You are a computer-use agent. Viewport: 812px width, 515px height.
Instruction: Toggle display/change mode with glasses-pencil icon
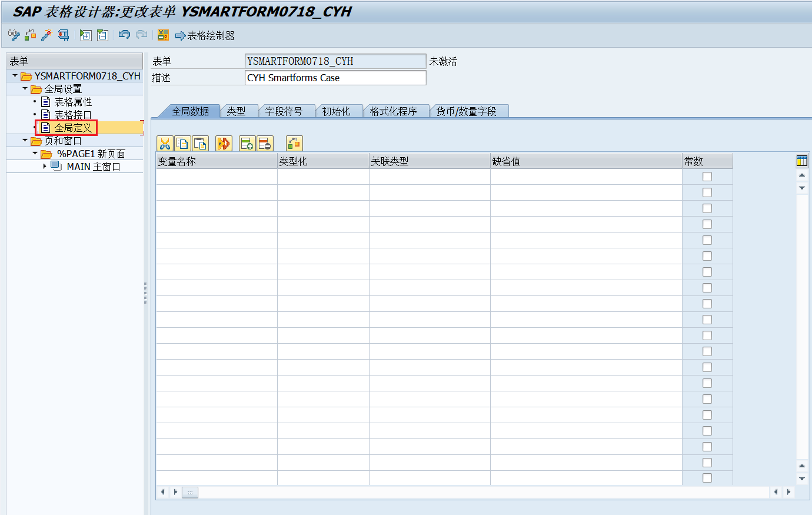click(14, 35)
